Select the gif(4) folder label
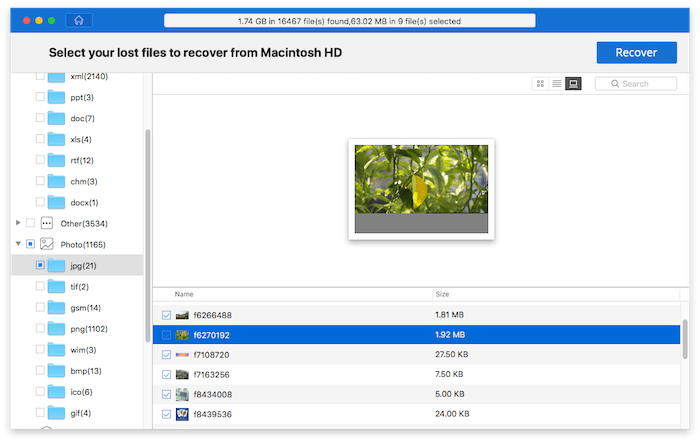This screenshot has height=442, width=700. pyautogui.click(x=81, y=413)
